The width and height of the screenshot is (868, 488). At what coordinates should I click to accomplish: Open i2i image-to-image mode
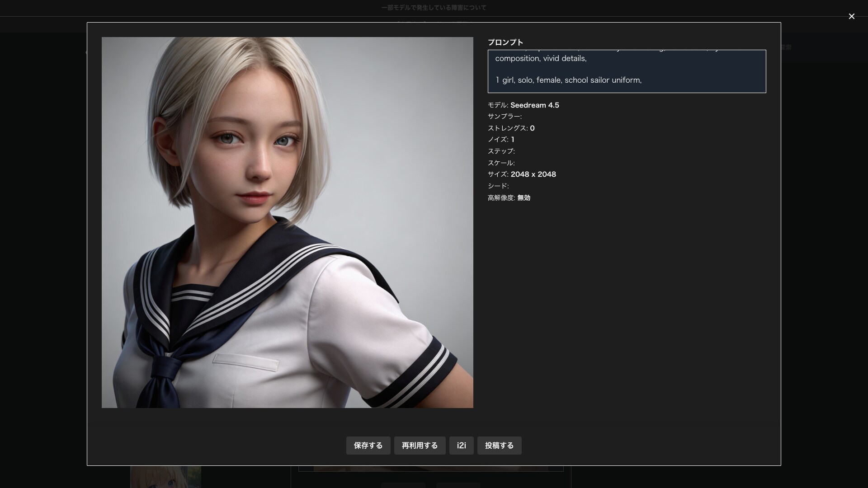[461, 446]
